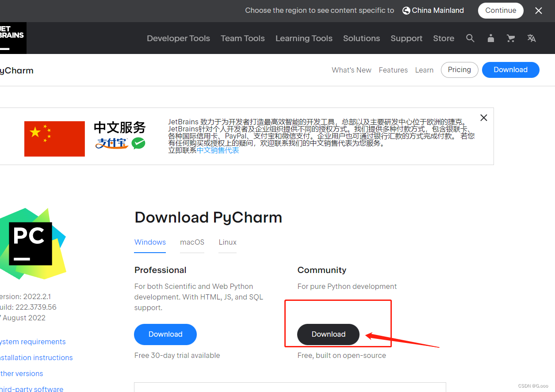This screenshot has width=555, height=392.
Task: Open installation instructions link
Action: tap(36, 357)
